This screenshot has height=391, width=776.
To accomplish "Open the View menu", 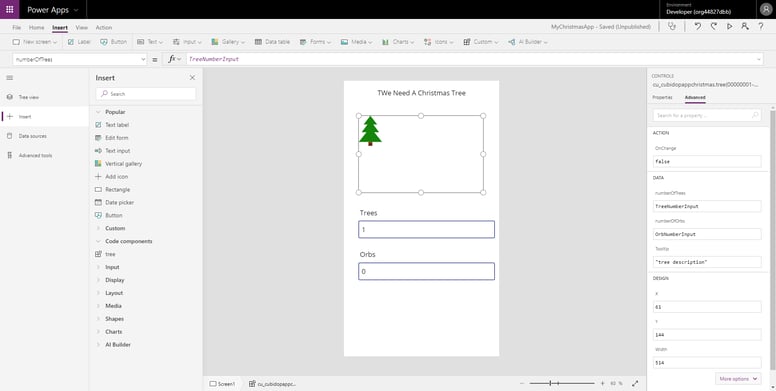I will point(82,28).
